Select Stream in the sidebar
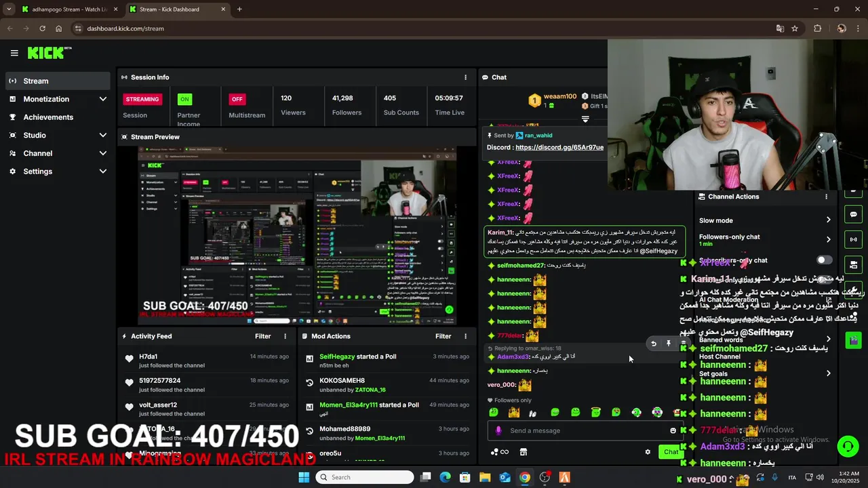 [58, 81]
